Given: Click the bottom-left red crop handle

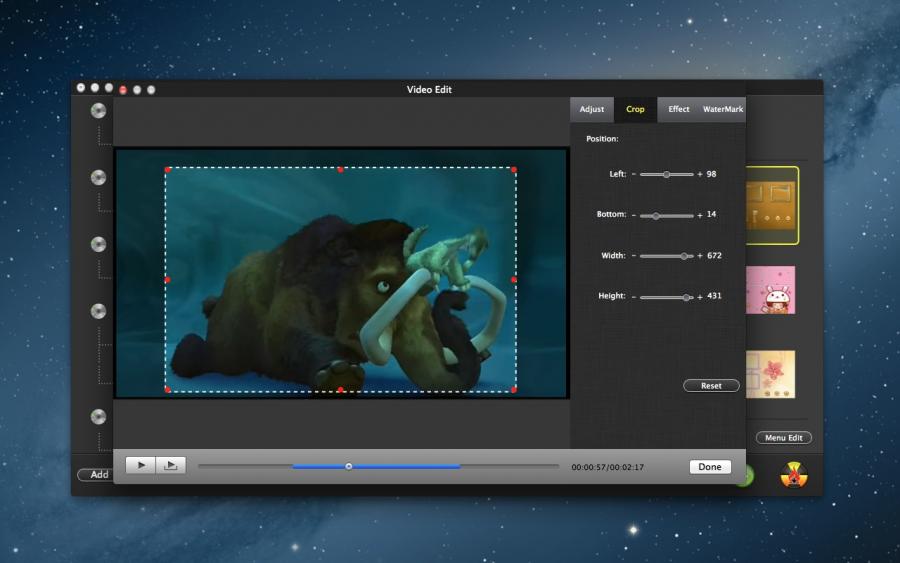Looking at the screenshot, I should click(168, 390).
